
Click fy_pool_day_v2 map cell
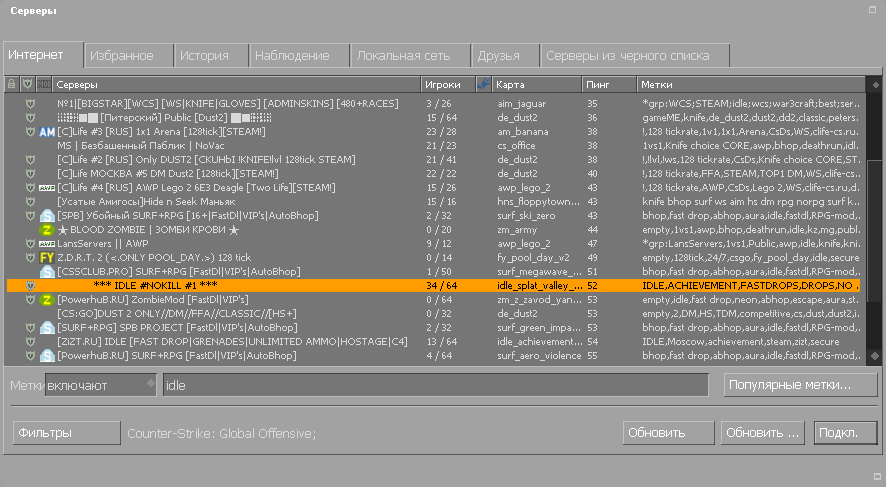533,258
